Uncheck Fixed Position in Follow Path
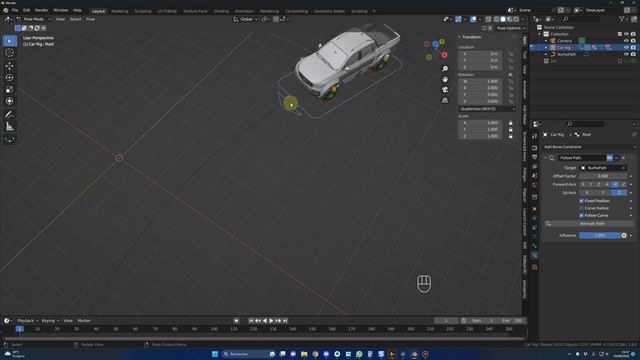The width and height of the screenshot is (640, 360). tap(582, 201)
